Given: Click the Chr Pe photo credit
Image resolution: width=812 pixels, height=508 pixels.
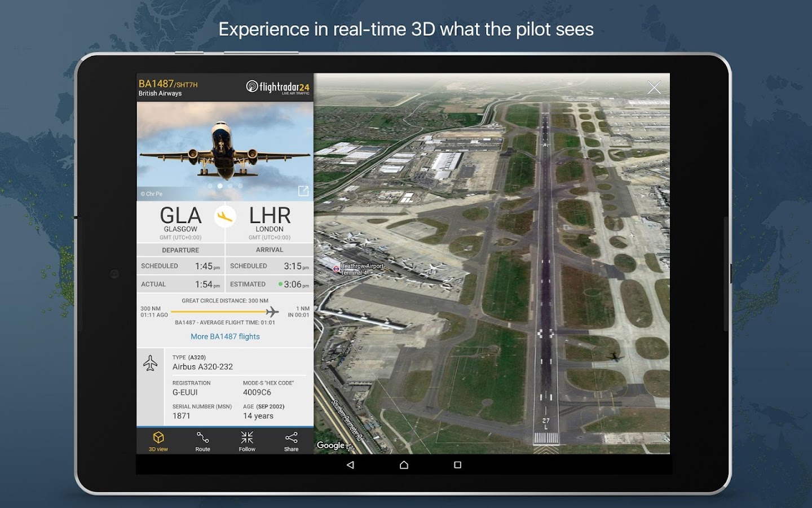Looking at the screenshot, I should [x=151, y=194].
